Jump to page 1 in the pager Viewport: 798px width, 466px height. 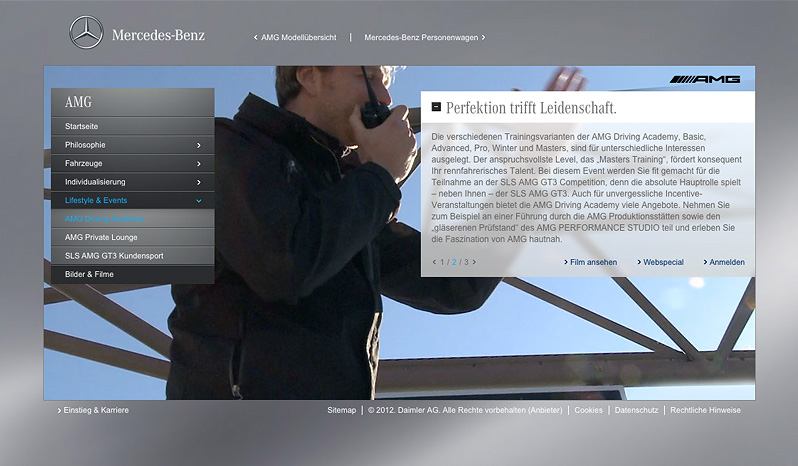(442, 262)
